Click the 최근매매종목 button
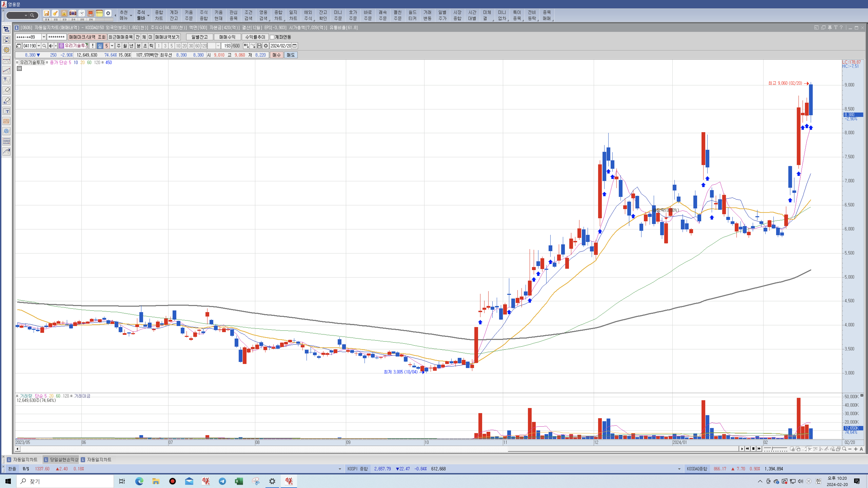The image size is (868, 488). [x=121, y=37]
